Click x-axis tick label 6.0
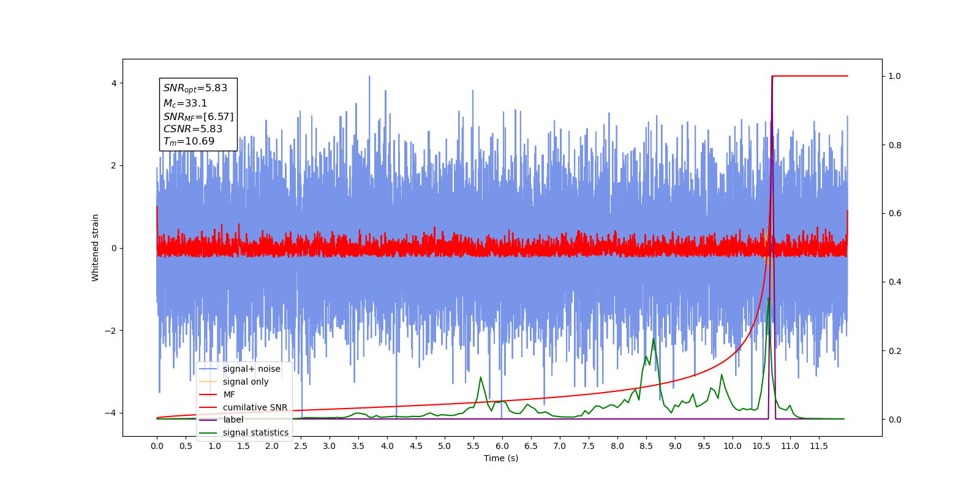This screenshot has height=490, width=980. [502, 446]
